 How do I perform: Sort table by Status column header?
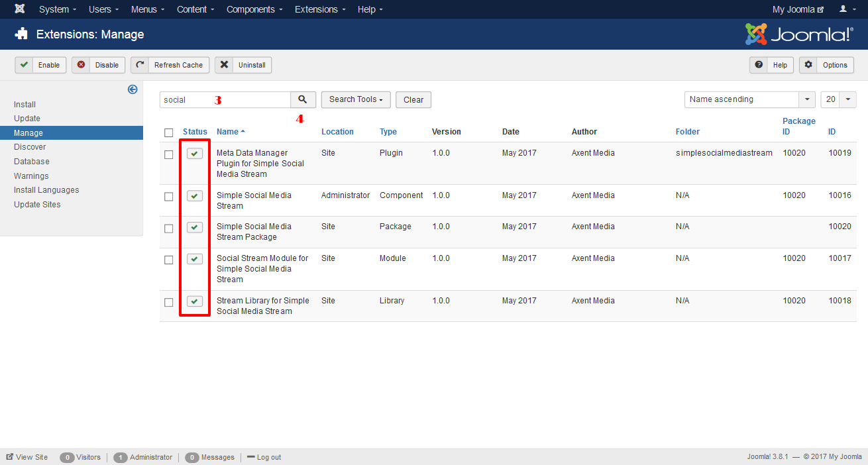point(195,132)
